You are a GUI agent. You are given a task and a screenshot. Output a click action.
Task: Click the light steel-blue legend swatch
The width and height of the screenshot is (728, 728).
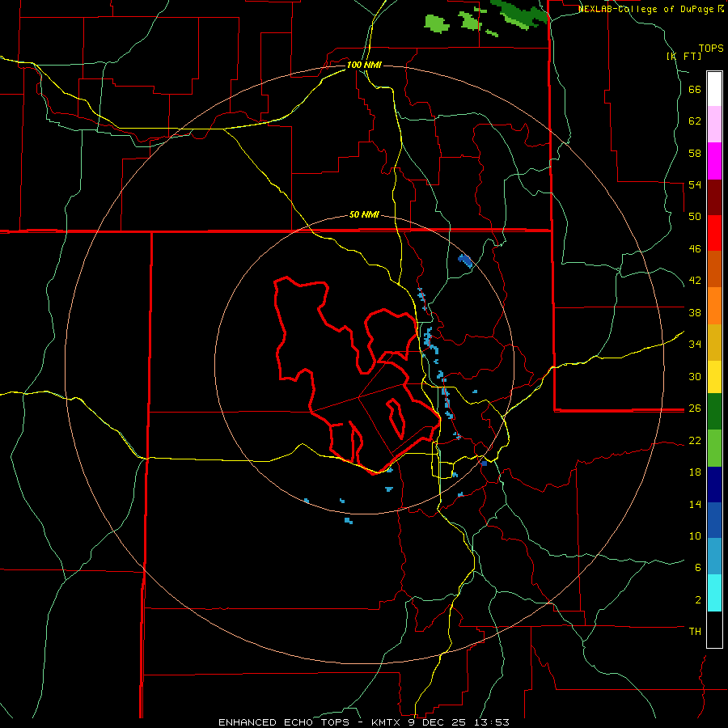(x=714, y=557)
